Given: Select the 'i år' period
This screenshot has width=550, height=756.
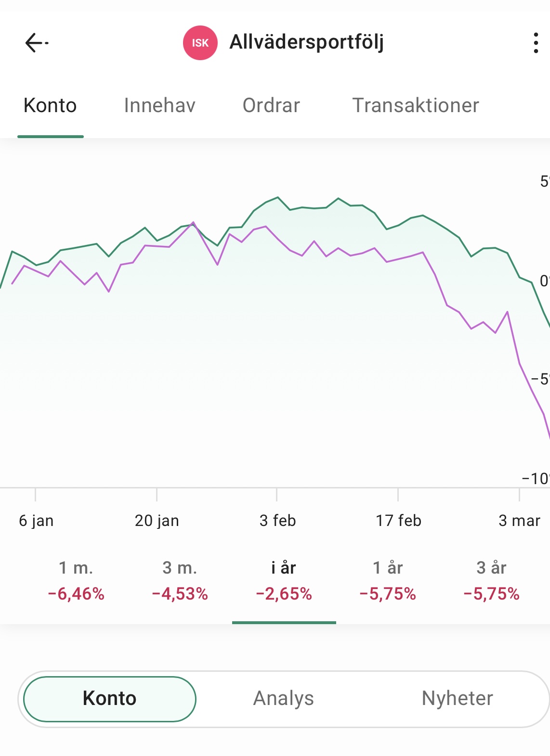Looking at the screenshot, I should coord(284,581).
